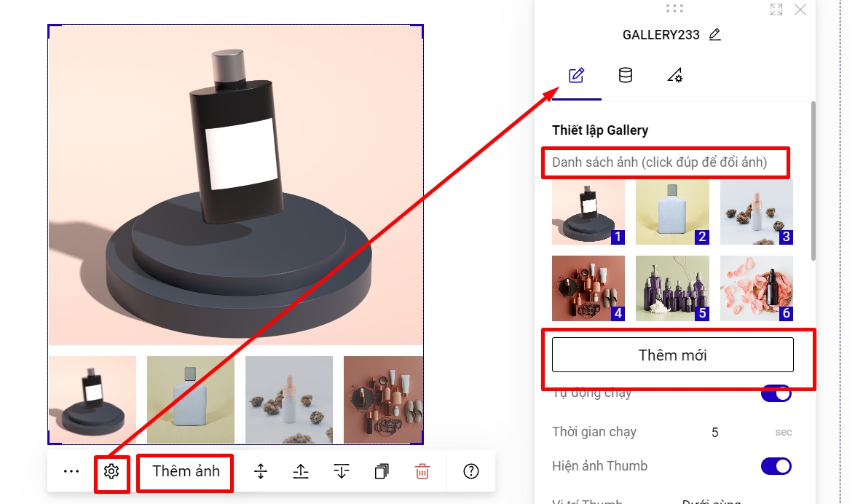Click the Thêm mới button
855x504 pixels.
pyautogui.click(x=672, y=355)
